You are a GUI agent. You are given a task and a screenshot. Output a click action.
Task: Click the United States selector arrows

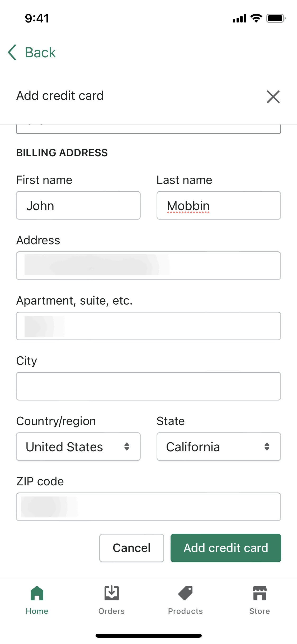[x=127, y=447]
